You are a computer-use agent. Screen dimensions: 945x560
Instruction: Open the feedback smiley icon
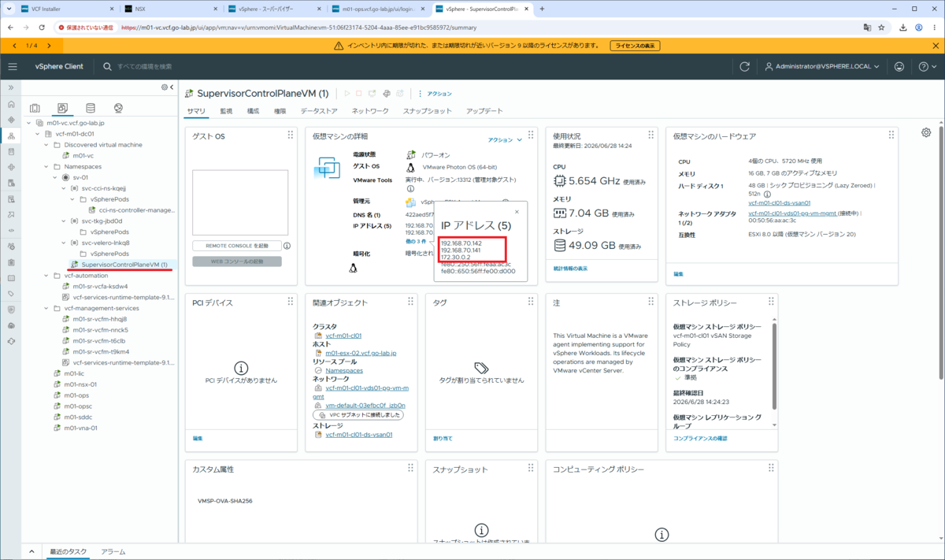pos(899,67)
